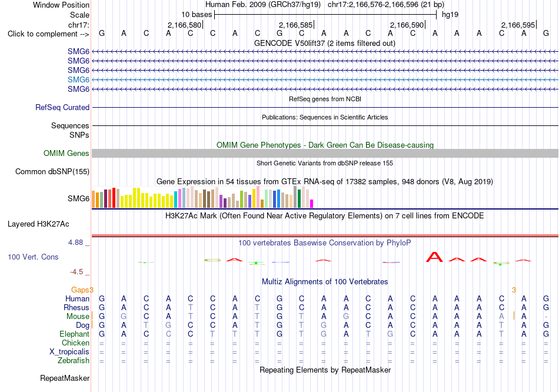
Task: Click the 2,166,595 coordinate label
Action: (518, 25)
